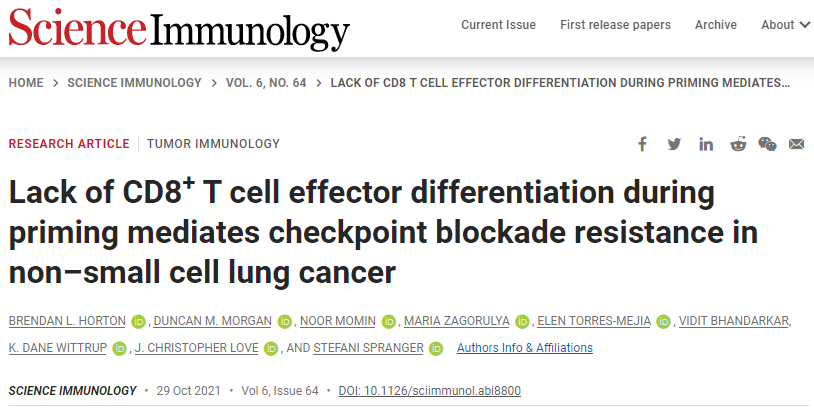Open the article DOI link
Image resolution: width=814 pixels, height=411 pixels.
tap(429, 391)
